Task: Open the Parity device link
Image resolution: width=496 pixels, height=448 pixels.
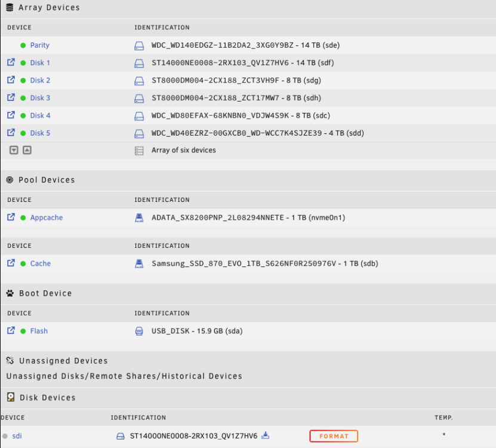Action: tap(39, 45)
